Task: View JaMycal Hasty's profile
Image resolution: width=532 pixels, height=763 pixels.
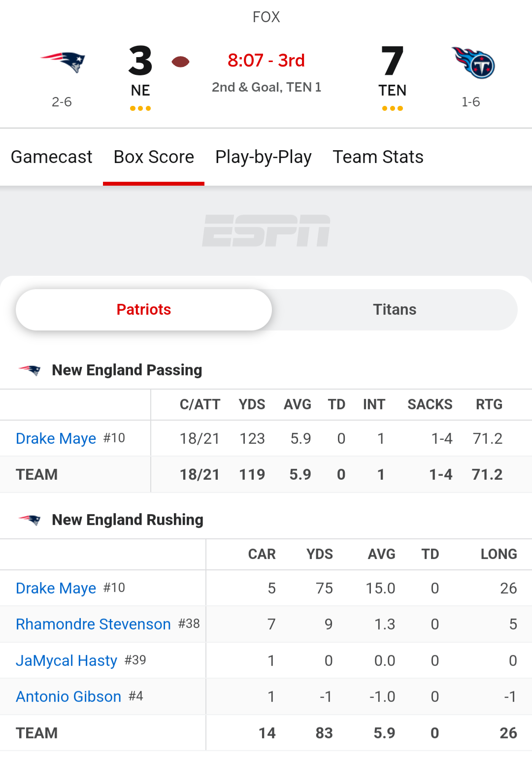Action: 66,661
